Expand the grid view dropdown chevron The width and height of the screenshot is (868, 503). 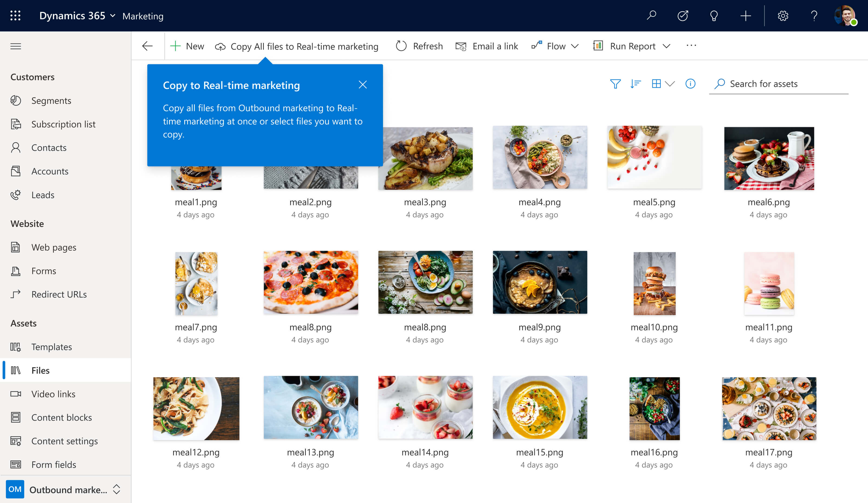670,83
